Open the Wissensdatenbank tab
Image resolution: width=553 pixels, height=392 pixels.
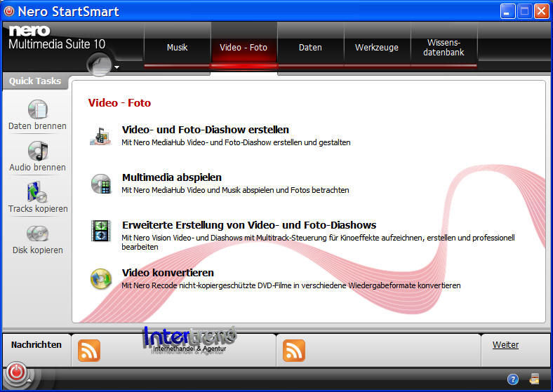tap(444, 47)
